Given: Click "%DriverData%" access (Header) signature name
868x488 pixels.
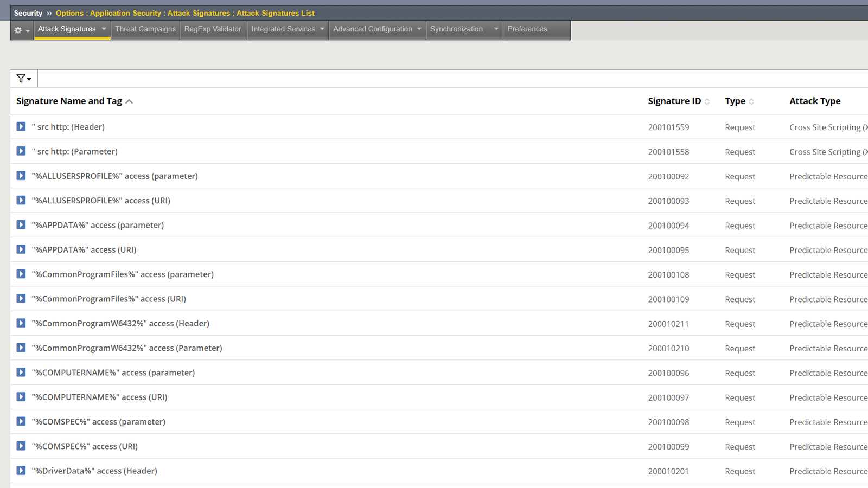Looking at the screenshot, I should 94,471.
